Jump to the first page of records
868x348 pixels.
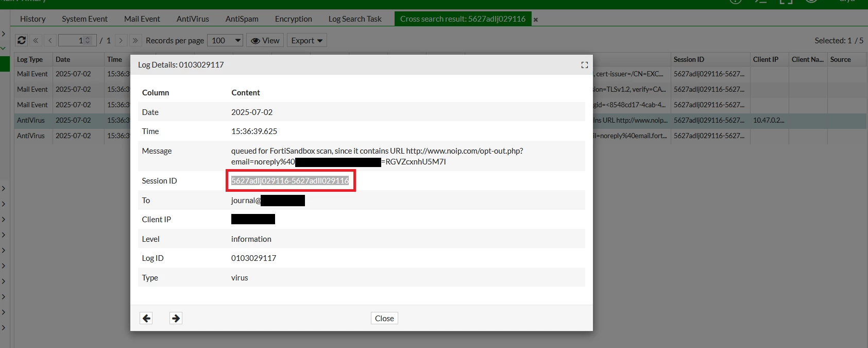click(x=36, y=40)
